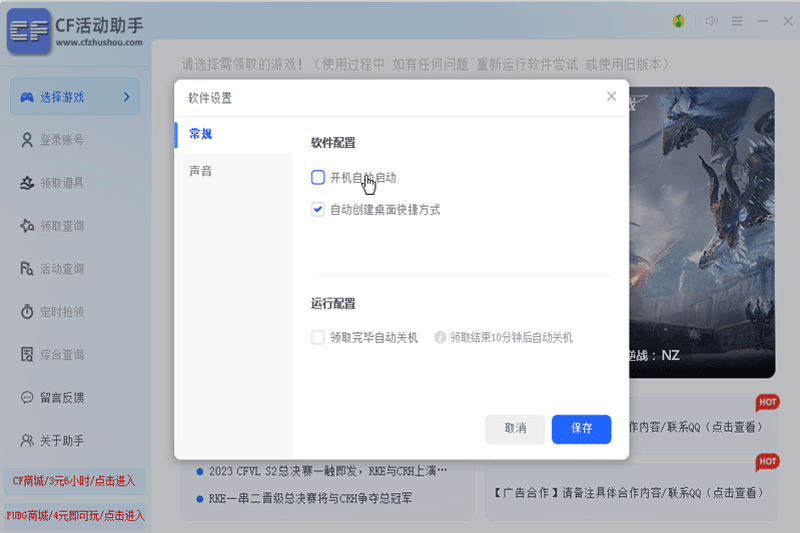The height and width of the screenshot is (533, 800).
Task: Mute sound via the speaker icon
Action: pyautogui.click(x=711, y=21)
